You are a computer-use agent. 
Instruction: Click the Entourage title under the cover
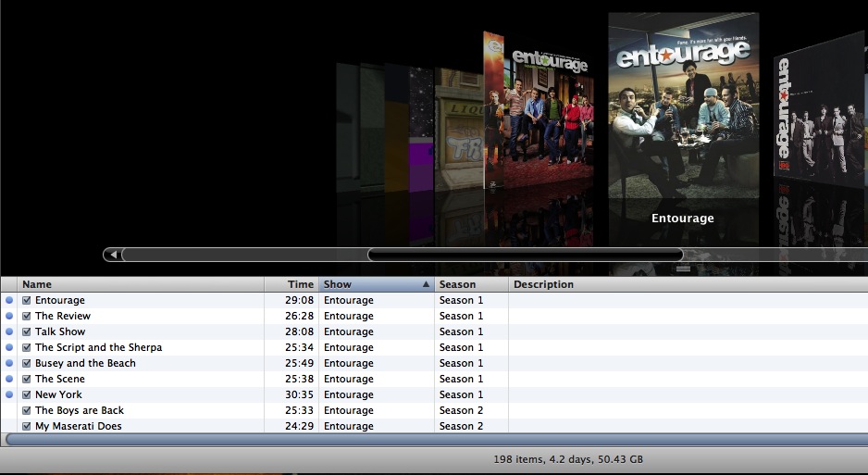coord(683,219)
